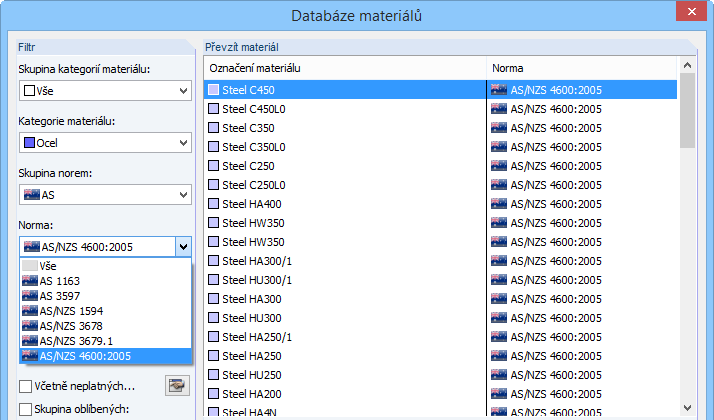Select the Steel C350L0 material
This screenshot has width=714, height=420.
click(440, 147)
